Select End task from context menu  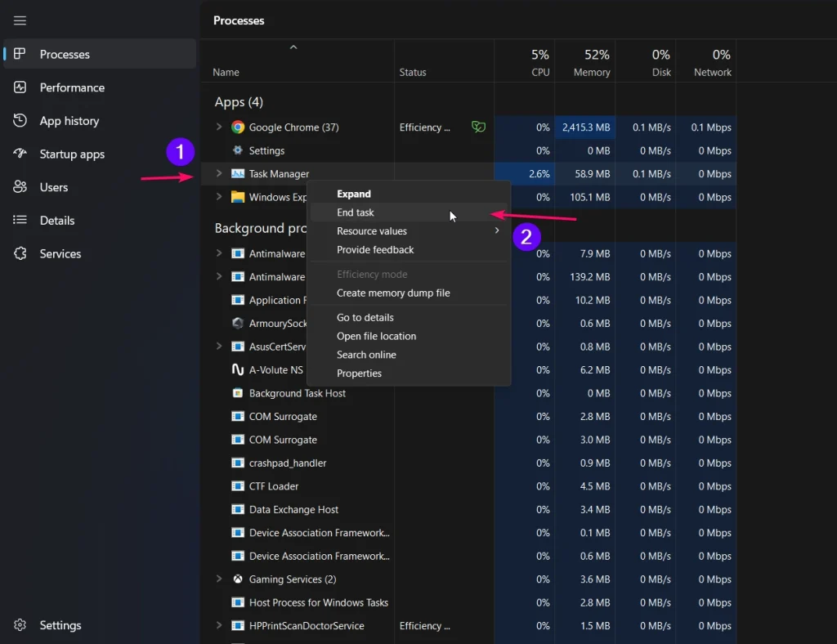409,212
